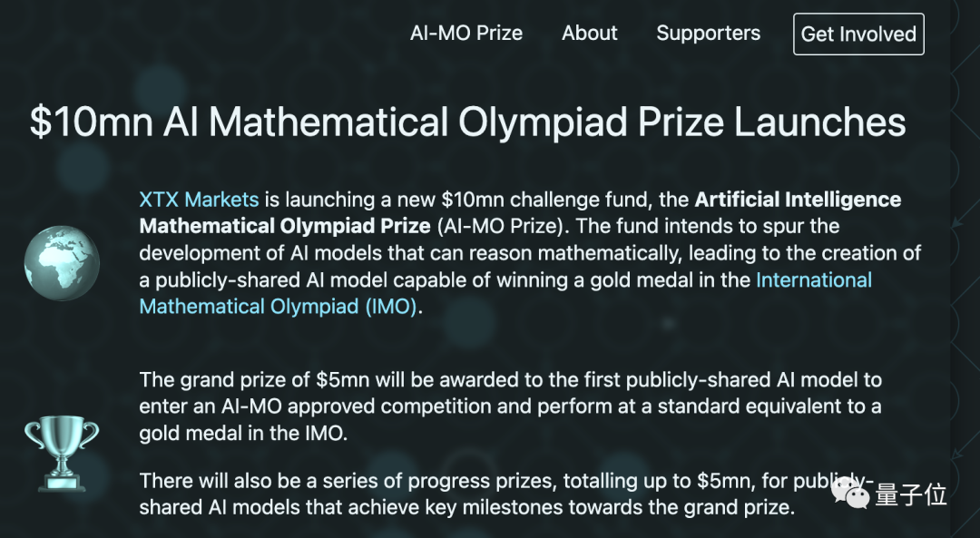Click the Get Involved button
Viewport: 980px width, 538px height.
click(x=858, y=34)
